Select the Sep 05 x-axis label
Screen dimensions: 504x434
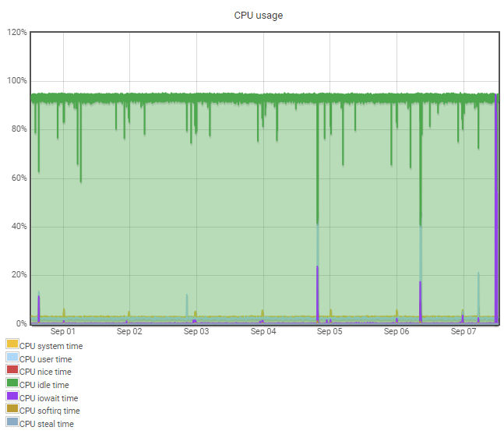click(x=330, y=331)
